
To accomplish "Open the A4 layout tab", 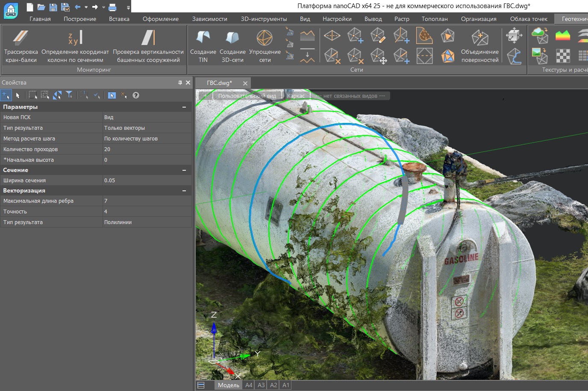I will click(x=249, y=385).
